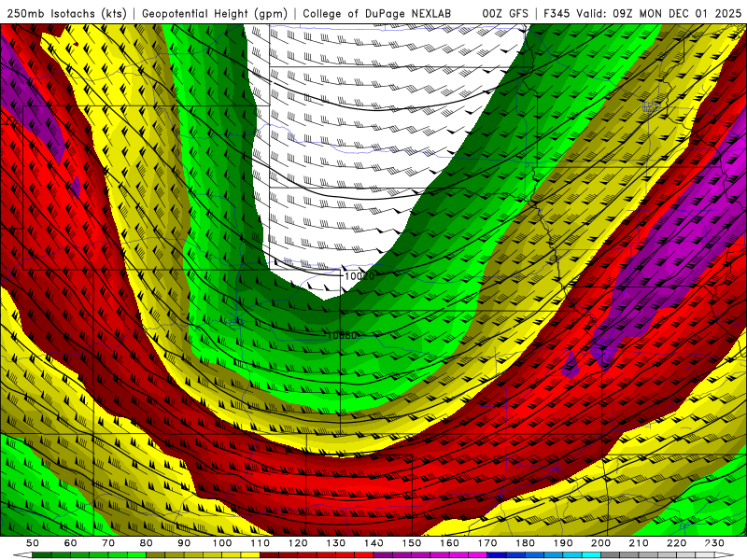Click the 120 knot legend value
The width and height of the screenshot is (747, 560).
298,543
